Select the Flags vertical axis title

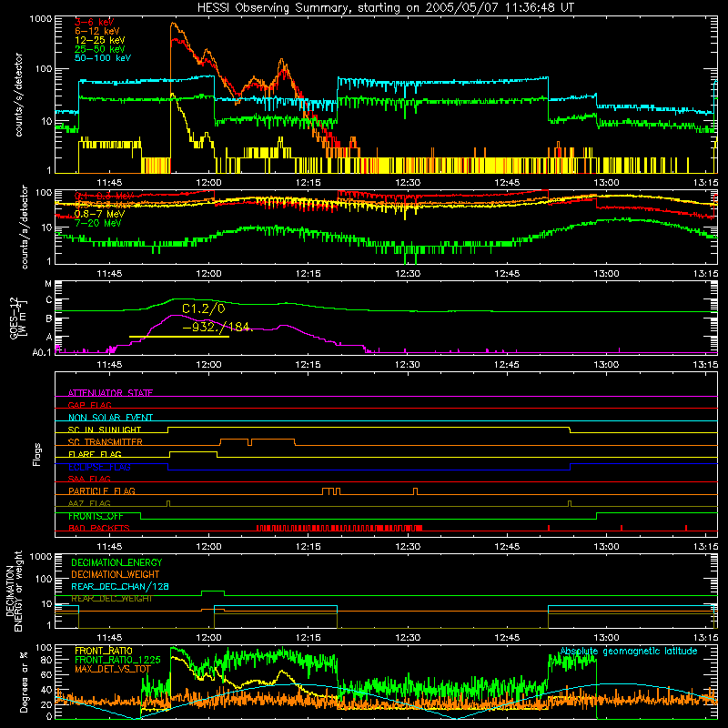[x=37, y=454]
